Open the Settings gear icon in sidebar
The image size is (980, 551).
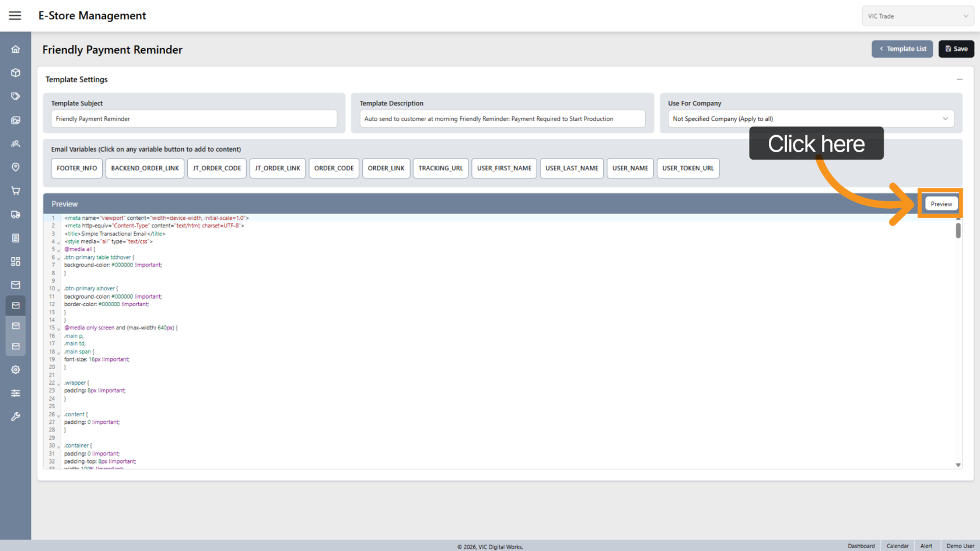[15, 369]
